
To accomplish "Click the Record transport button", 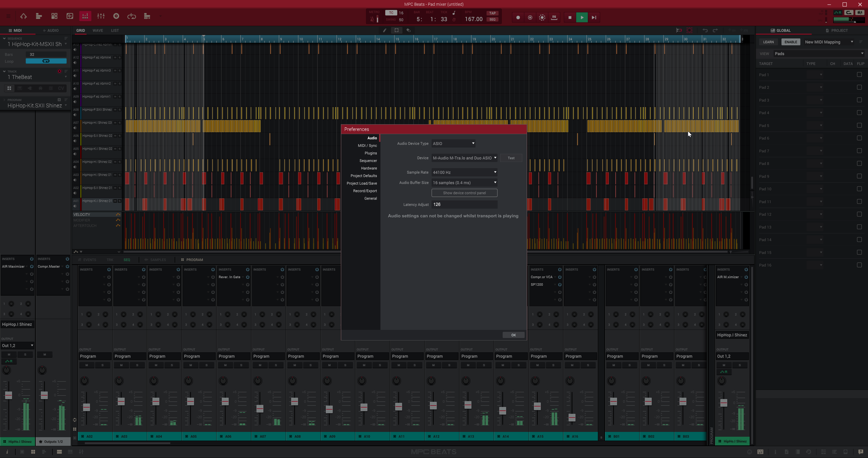I will tap(518, 18).
